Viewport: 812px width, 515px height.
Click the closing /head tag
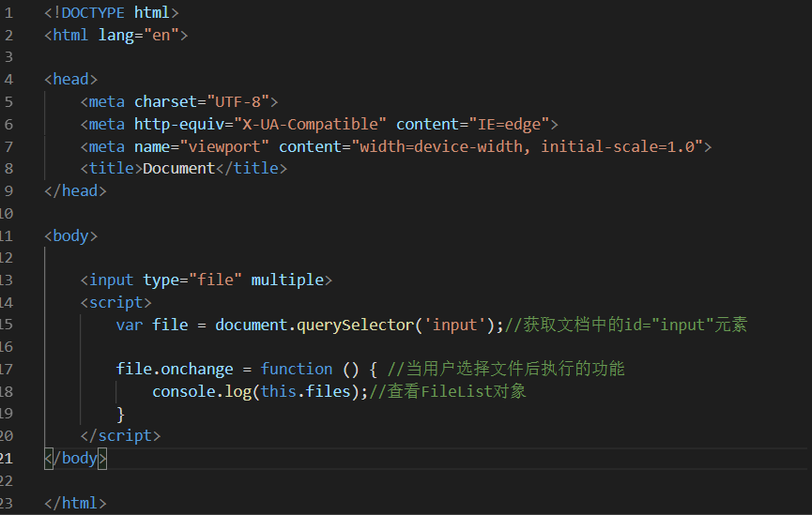click(76, 191)
